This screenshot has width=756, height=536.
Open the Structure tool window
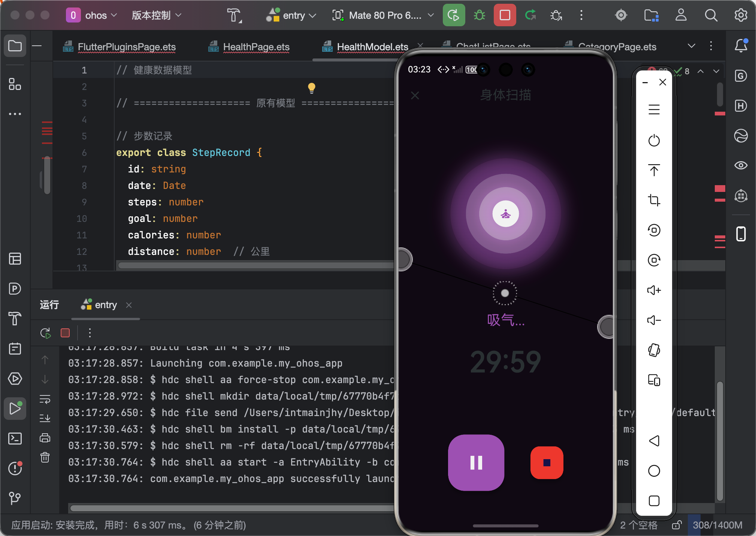click(15, 84)
